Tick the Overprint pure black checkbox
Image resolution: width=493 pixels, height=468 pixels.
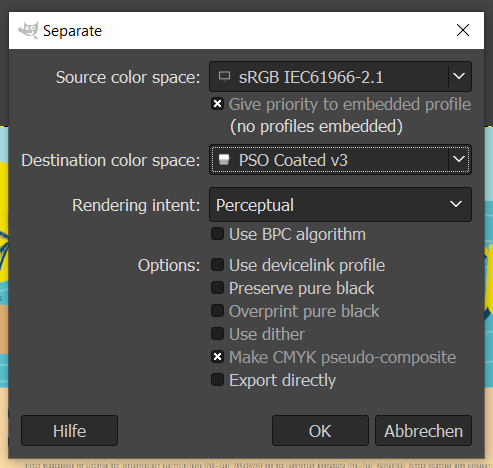tap(217, 311)
